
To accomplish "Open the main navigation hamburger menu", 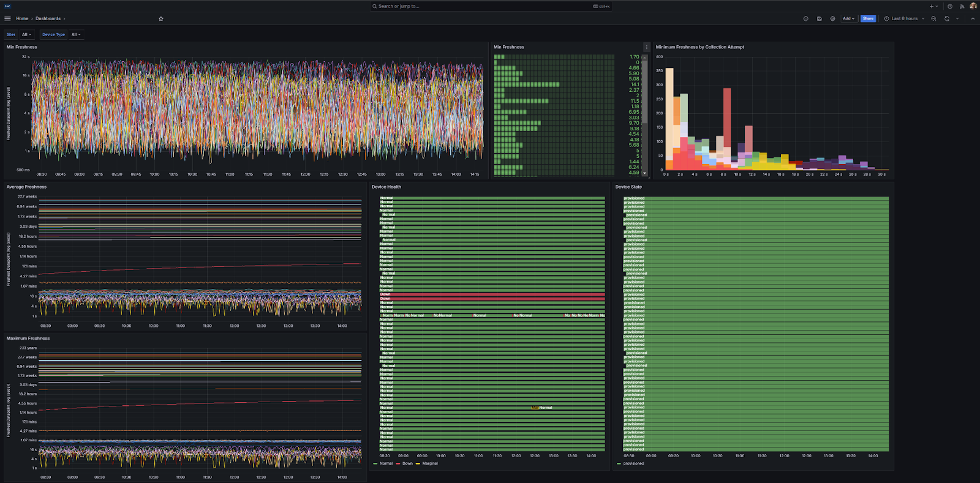I will coord(7,18).
